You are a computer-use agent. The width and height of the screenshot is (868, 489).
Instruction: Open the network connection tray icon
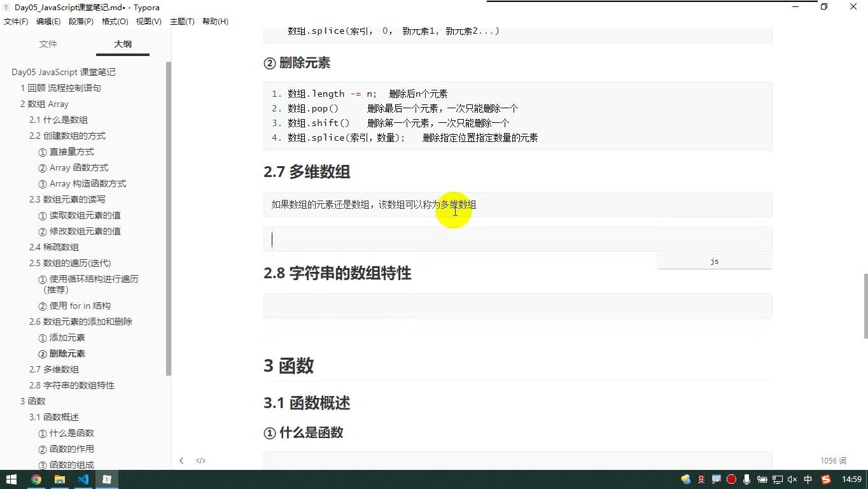pos(777,479)
